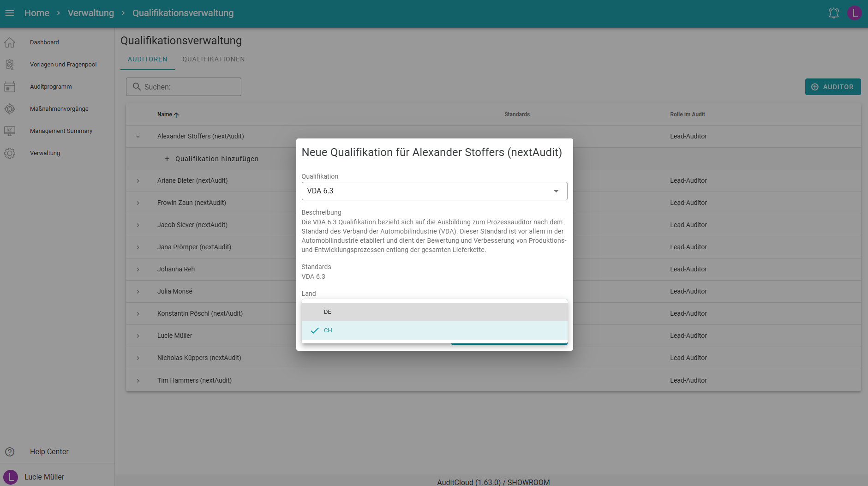Open Maßnahmenvorgänge sidebar icon
This screenshot has width=868, height=486.
point(10,109)
